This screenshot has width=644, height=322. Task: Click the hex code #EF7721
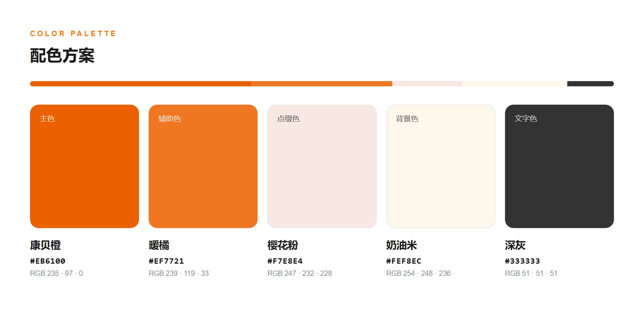click(x=166, y=261)
